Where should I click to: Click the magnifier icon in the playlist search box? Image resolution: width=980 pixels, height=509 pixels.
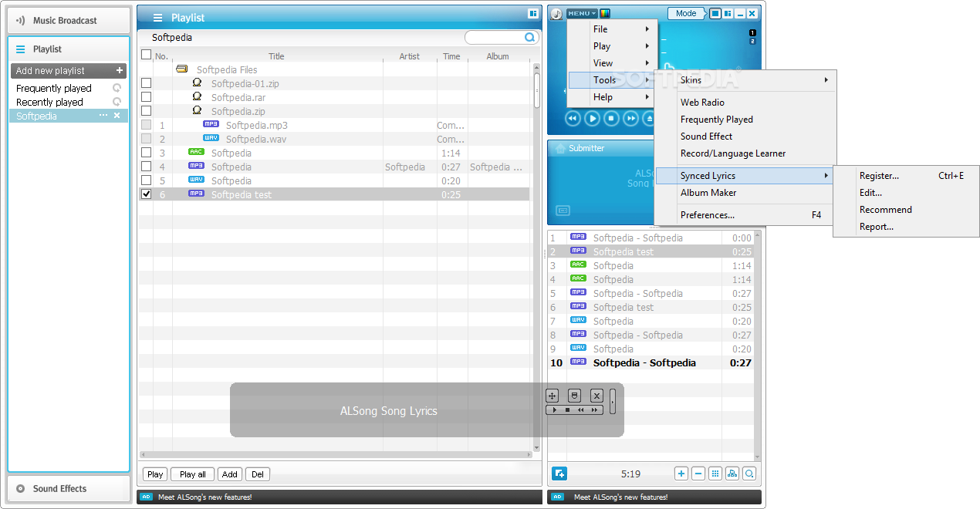tap(529, 37)
